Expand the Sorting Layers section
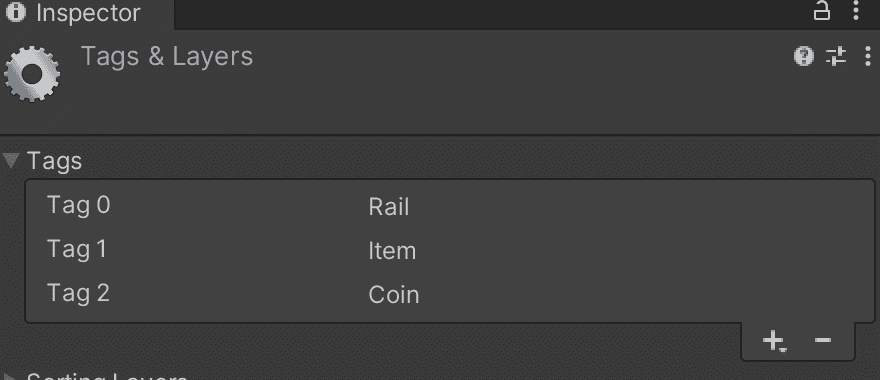Viewport: 880px width, 380px height. (x=10, y=377)
